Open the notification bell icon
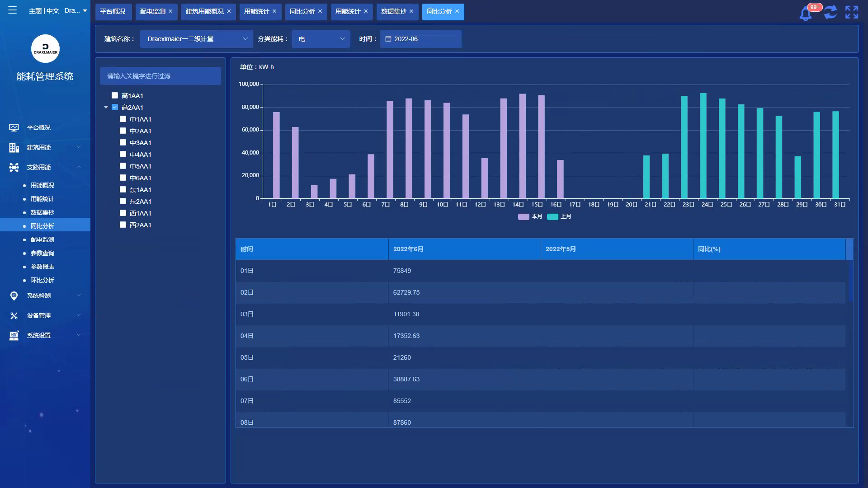This screenshot has height=488, width=868. pos(806,13)
